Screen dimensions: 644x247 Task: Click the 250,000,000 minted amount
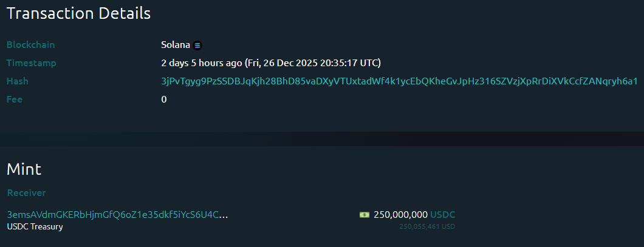coord(400,214)
